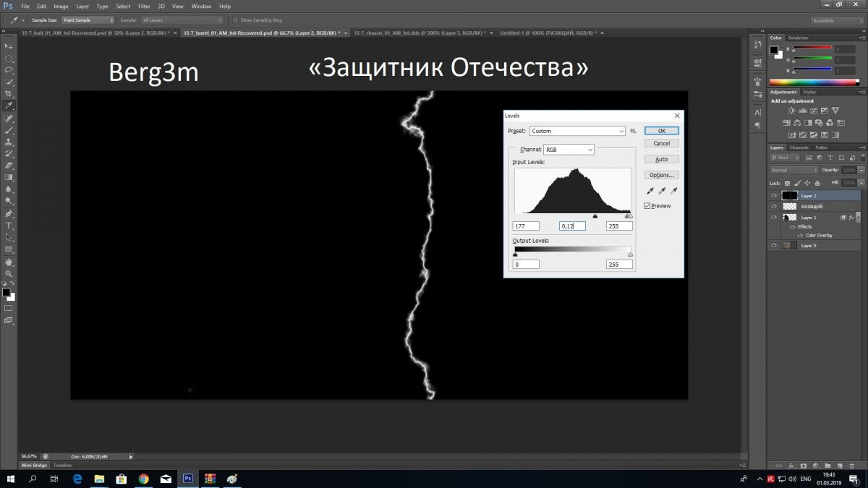This screenshot has width=868, height=488.
Task: Select the Zoom tool in toolbox
Action: pyautogui.click(x=9, y=274)
